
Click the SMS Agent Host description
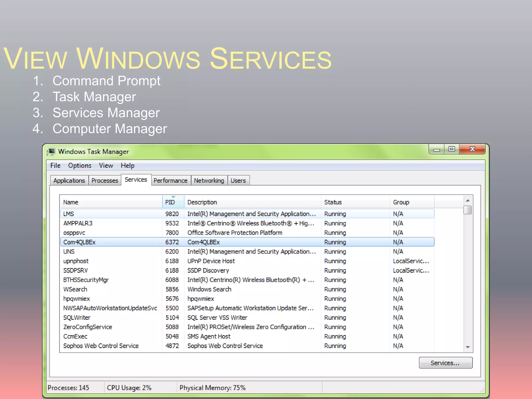tap(209, 336)
